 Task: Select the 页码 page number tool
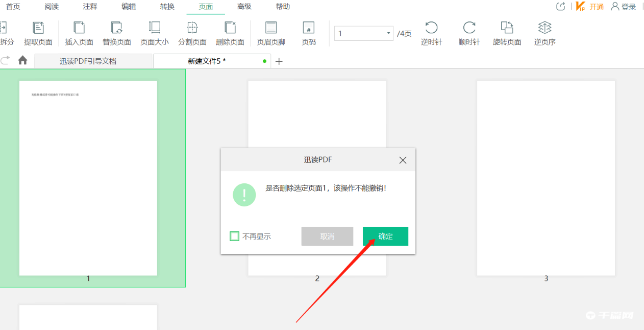[x=307, y=32]
